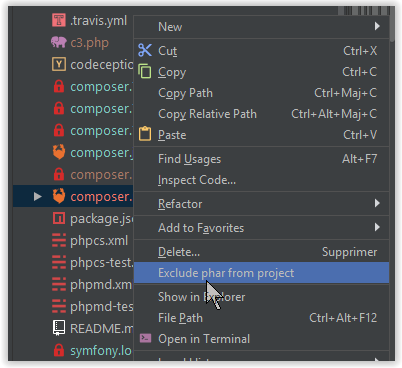This screenshot has width=402, height=368.
Task: Open the Refactor submenu arrow
Action: [x=377, y=203]
